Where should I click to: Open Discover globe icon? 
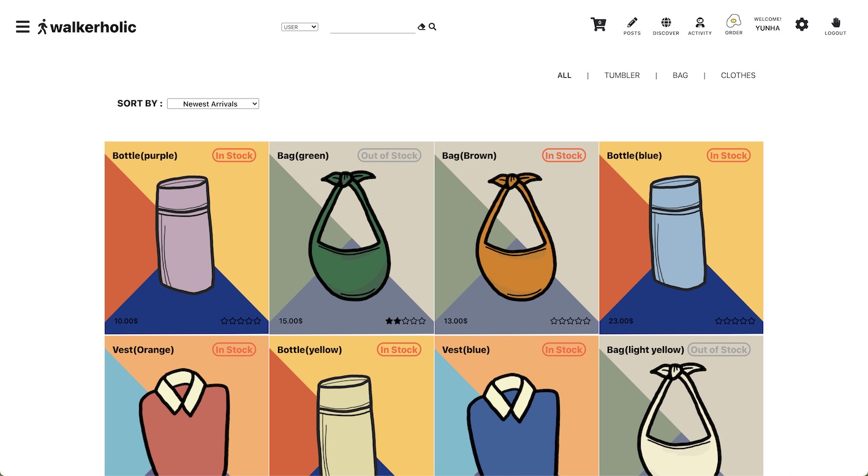tap(666, 26)
